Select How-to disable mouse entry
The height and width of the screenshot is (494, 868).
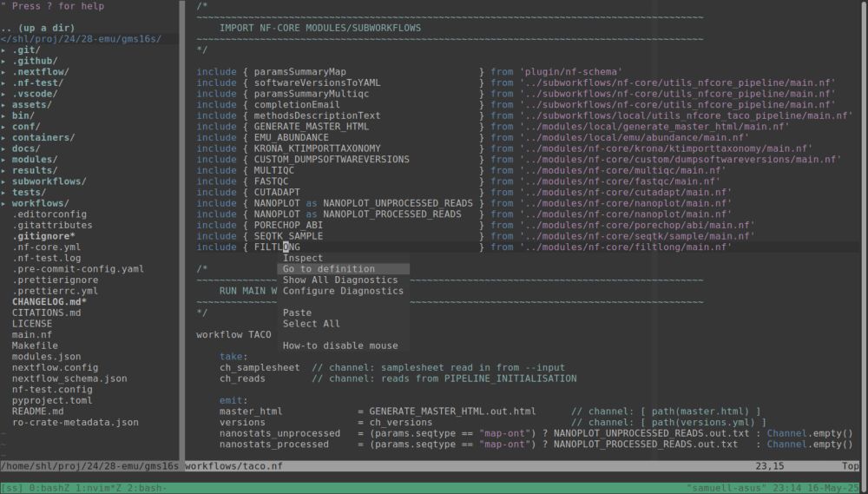[340, 346]
